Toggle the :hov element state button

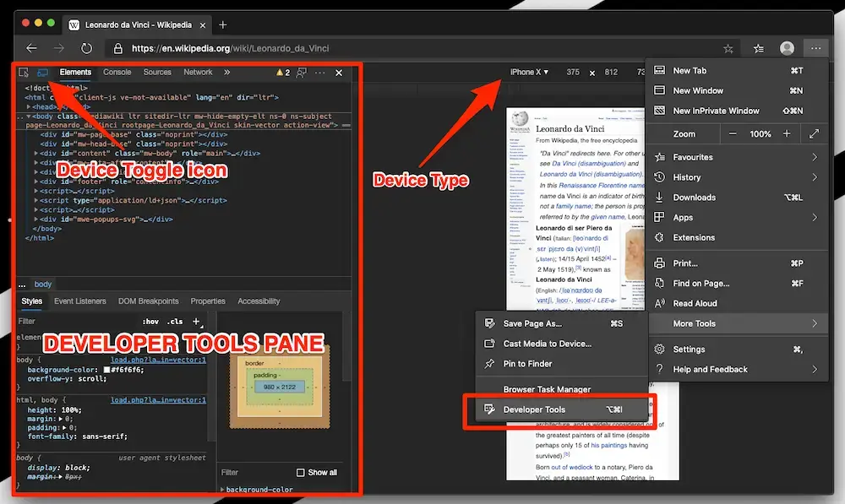150,322
